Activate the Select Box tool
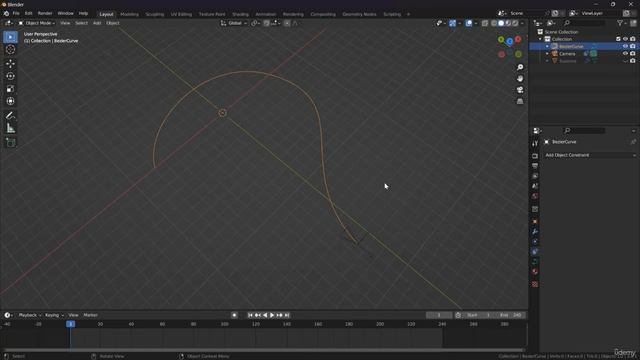This screenshot has height=360, width=640. (11, 37)
